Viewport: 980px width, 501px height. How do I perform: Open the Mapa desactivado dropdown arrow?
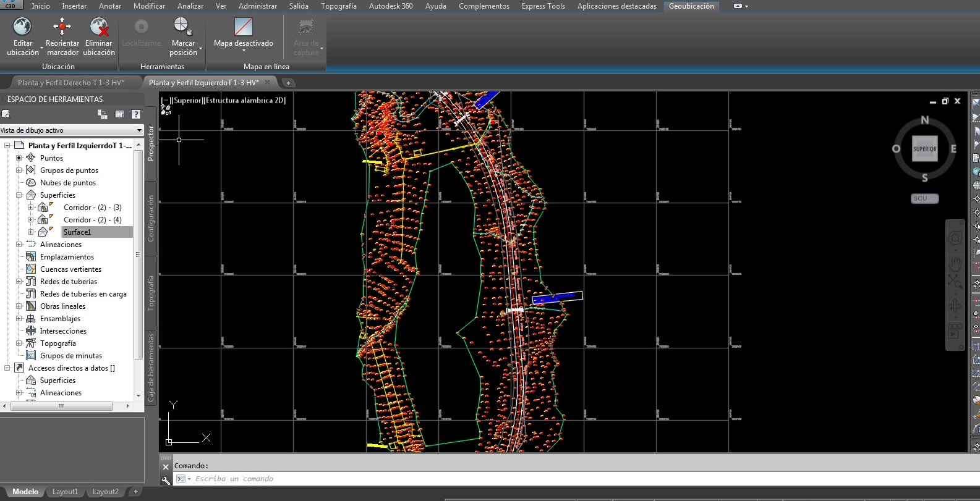[244, 51]
